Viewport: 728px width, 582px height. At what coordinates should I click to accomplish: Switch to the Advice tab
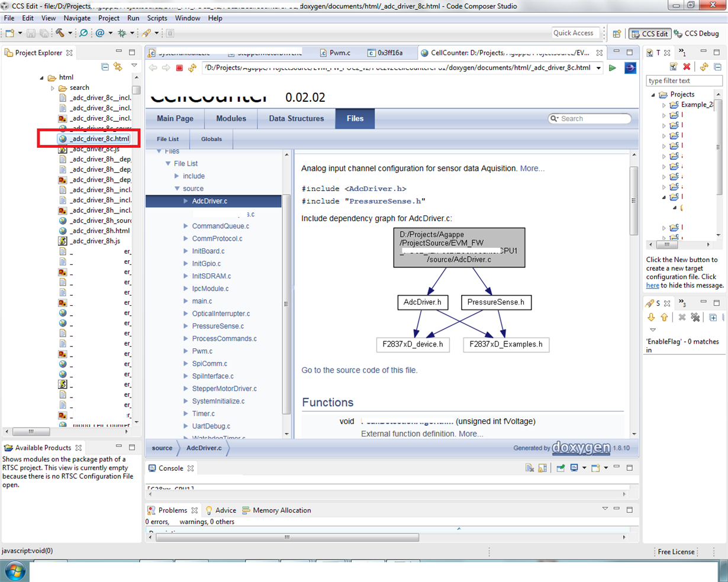pyautogui.click(x=221, y=510)
